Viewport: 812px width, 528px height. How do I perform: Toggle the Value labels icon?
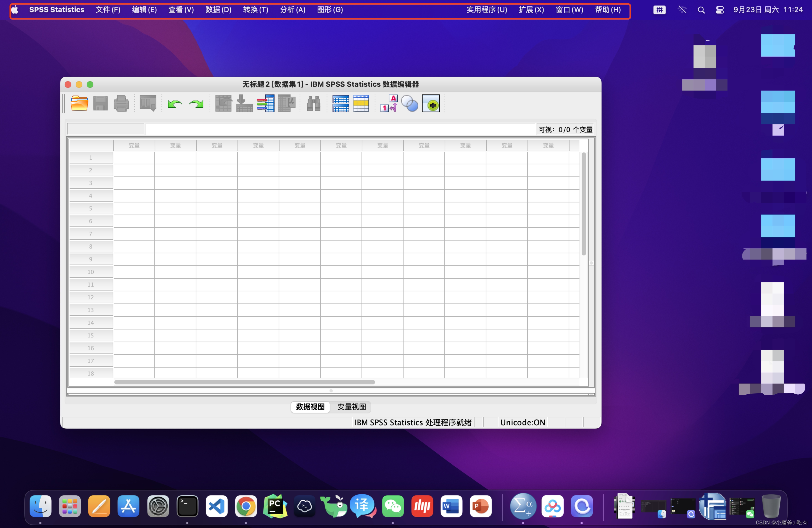tap(389, 103)
